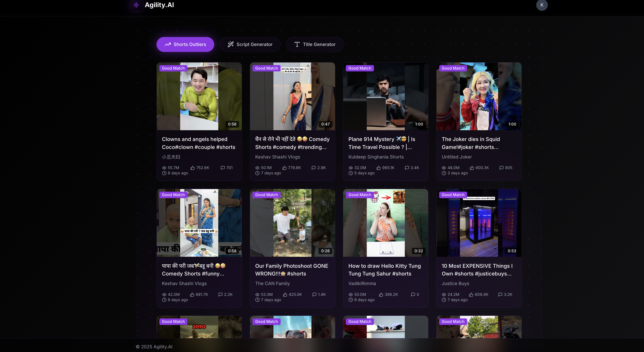Click the T icon in Title Generator tab
The image size is (644, 352).
[297, 44]
